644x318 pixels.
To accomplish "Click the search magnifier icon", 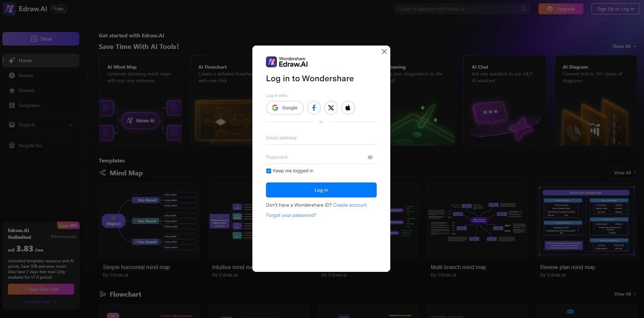I will pos(523,9).
